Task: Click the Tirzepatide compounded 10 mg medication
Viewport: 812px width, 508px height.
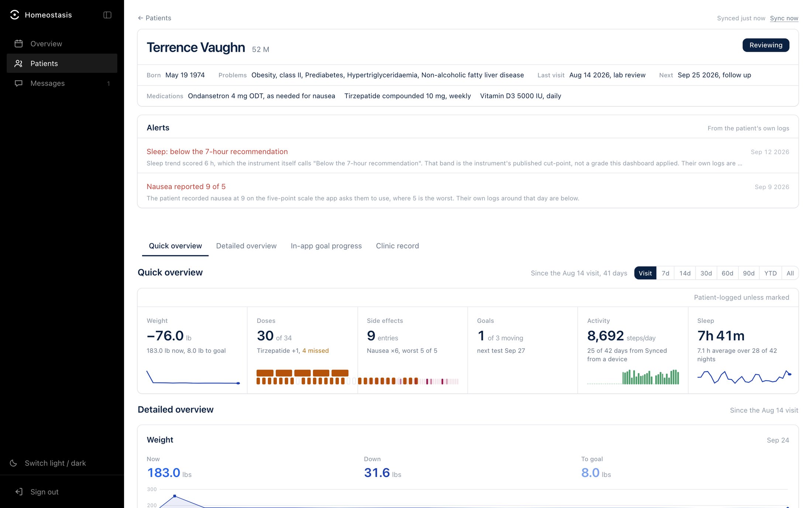Action: [407, 96]
